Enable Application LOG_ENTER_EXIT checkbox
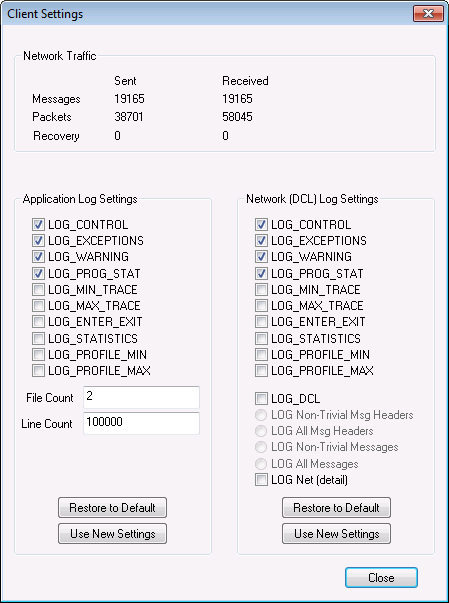Image resolution: width=449 pixels, height=603 pixels. (38, 322)
